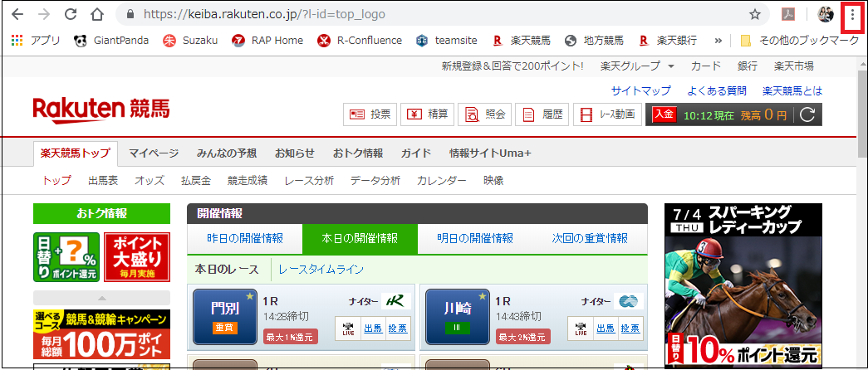
Task: Open the GiantPanda bookmark
Action: coord(111,41)
